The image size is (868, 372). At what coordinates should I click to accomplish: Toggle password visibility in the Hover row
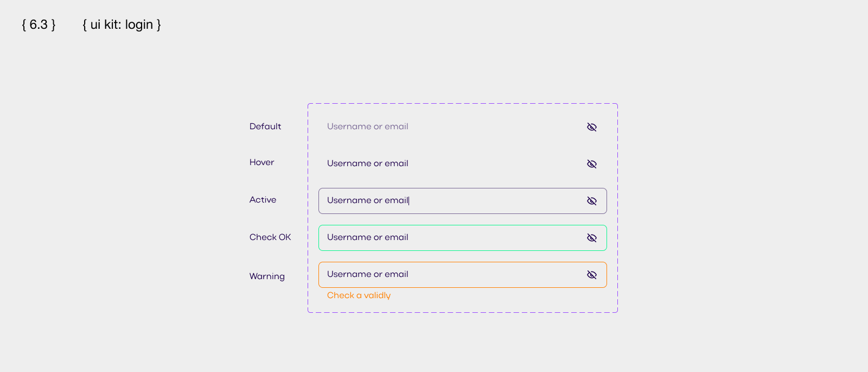click(592, 164)
